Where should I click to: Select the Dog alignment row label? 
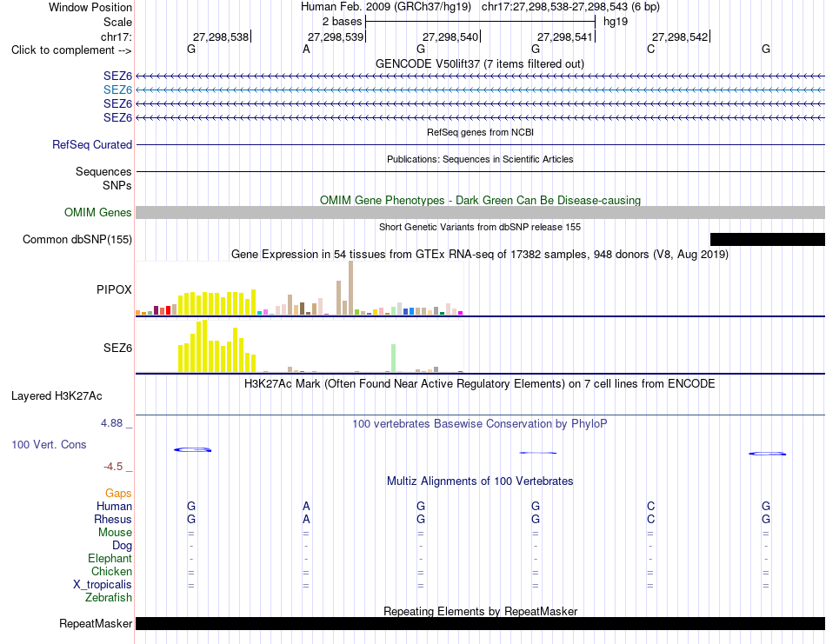pos(122,546)
